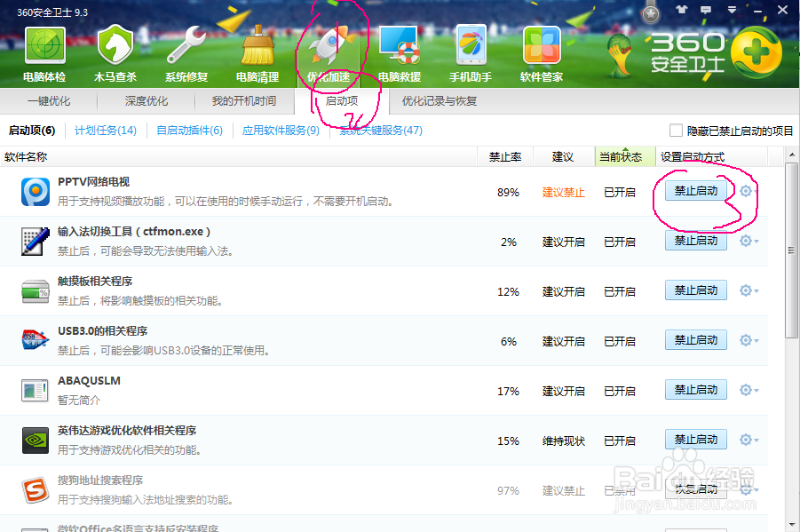Click 维持现状 text in 英伟达 row

[563, 441]
